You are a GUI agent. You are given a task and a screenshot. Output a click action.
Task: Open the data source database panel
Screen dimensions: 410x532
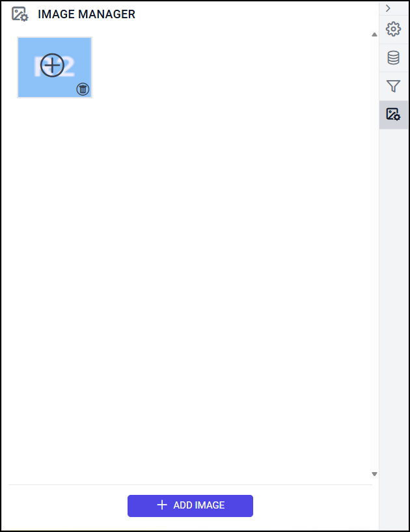click(x=393, y=58)
